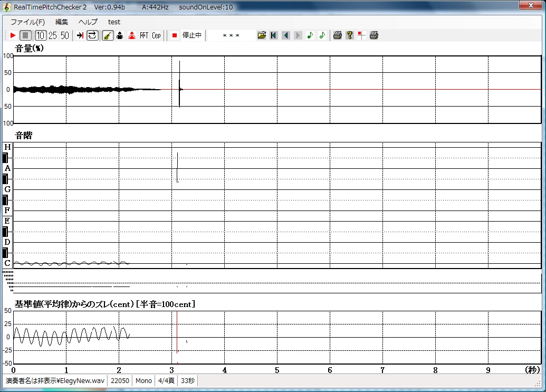546x392 pixels.
Task: Go to the next page
Action: pyautogui.click(x=298, y=35)
